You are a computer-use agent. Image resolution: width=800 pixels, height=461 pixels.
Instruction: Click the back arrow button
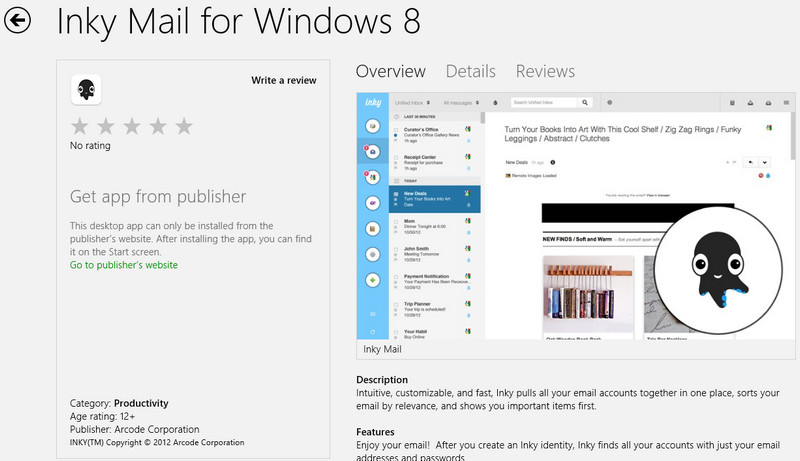tap(18, 22)
